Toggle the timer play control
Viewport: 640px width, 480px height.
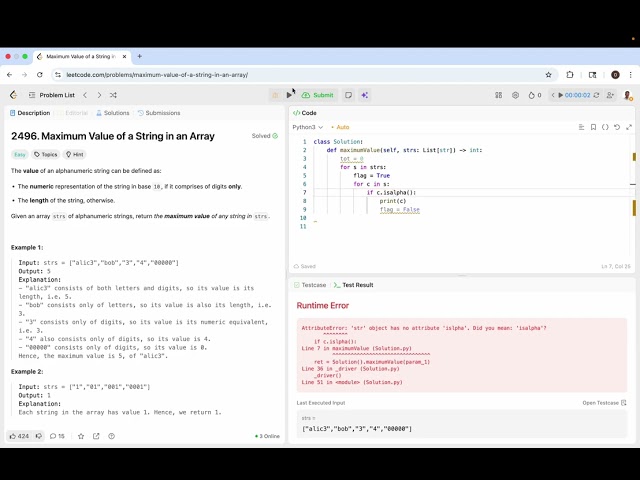click(x=561, y=95)
